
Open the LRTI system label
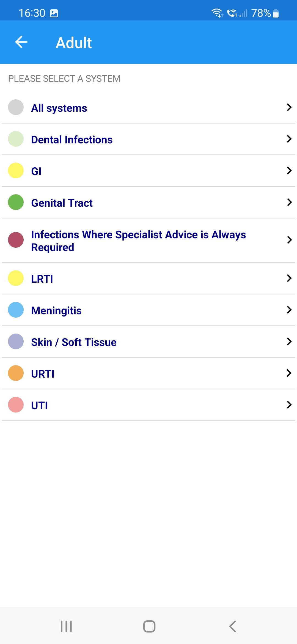[x=42, y=279]
